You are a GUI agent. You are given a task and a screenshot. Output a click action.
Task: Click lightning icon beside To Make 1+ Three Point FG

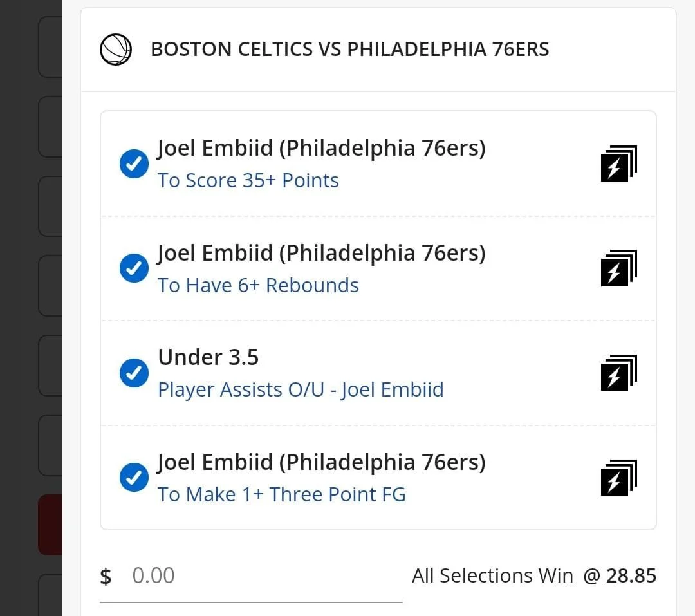[x=618, y=478]
